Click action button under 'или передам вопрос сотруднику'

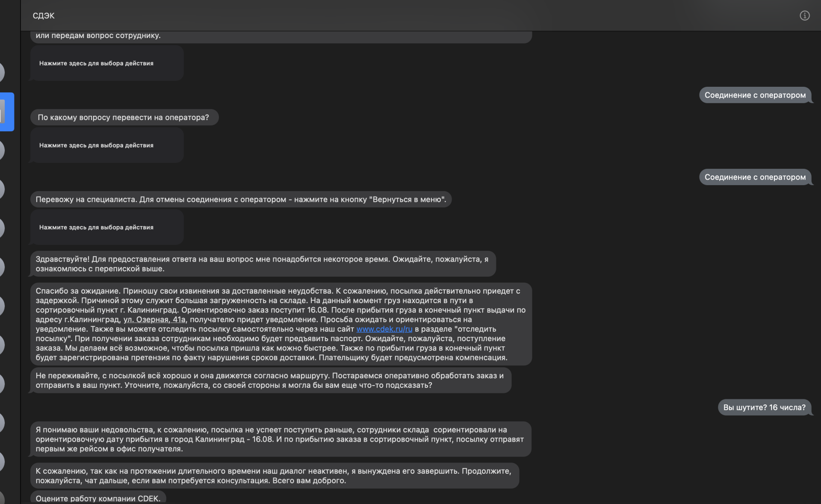click(107, 63)
